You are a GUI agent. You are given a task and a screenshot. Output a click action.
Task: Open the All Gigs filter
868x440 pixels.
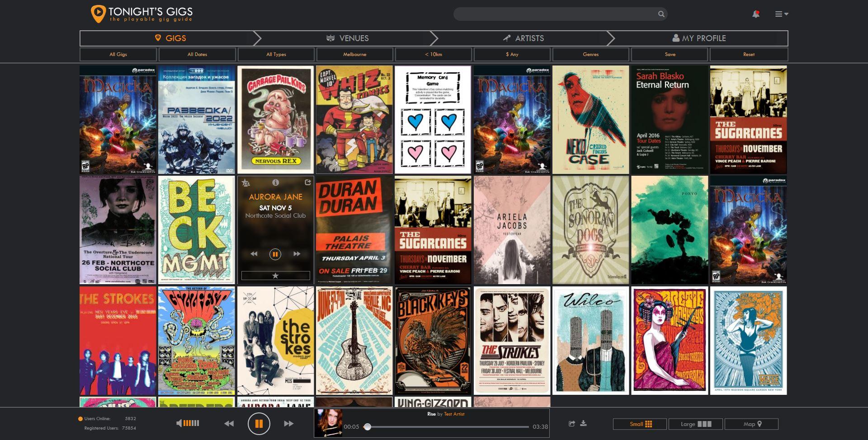point(118,54)
